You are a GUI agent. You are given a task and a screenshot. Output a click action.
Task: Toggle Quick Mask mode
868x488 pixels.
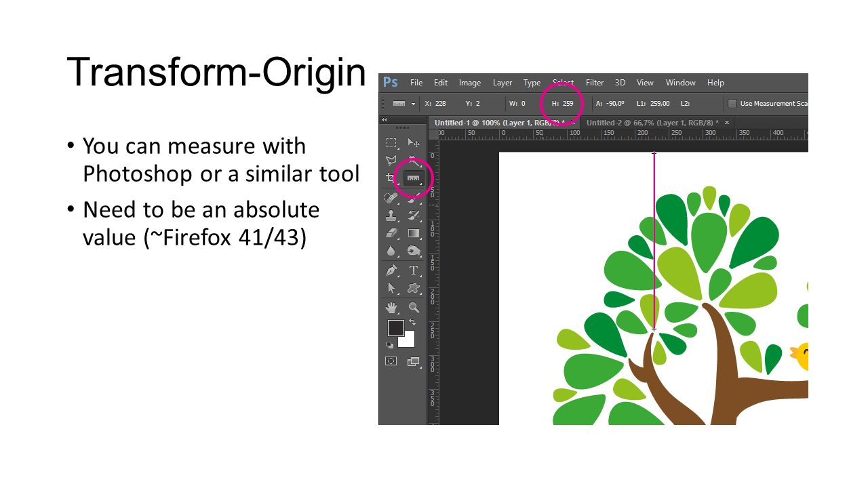click(391, 361)
